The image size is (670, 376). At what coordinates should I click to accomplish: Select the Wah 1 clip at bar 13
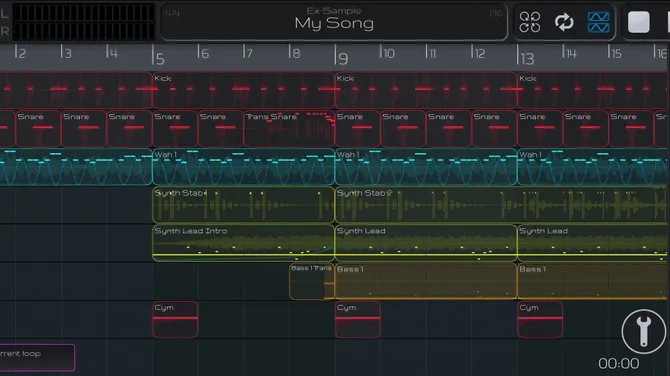coord(593,167)
